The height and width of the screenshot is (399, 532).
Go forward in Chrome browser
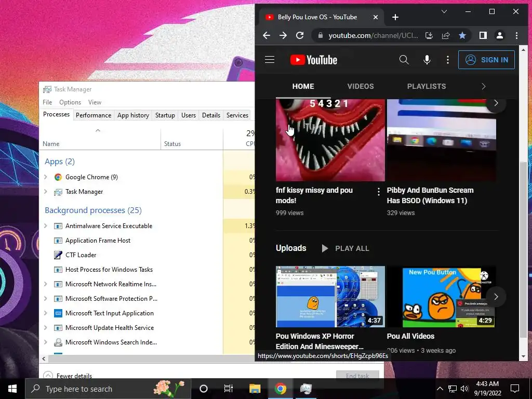(283, 35)
